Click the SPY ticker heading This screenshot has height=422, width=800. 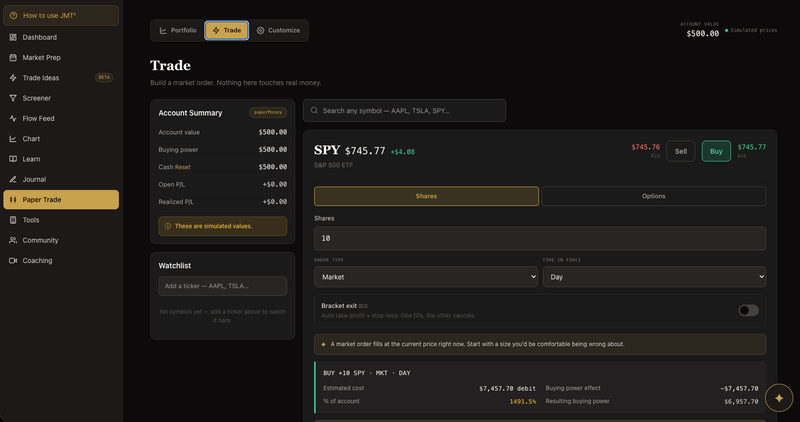click(327, 150)
